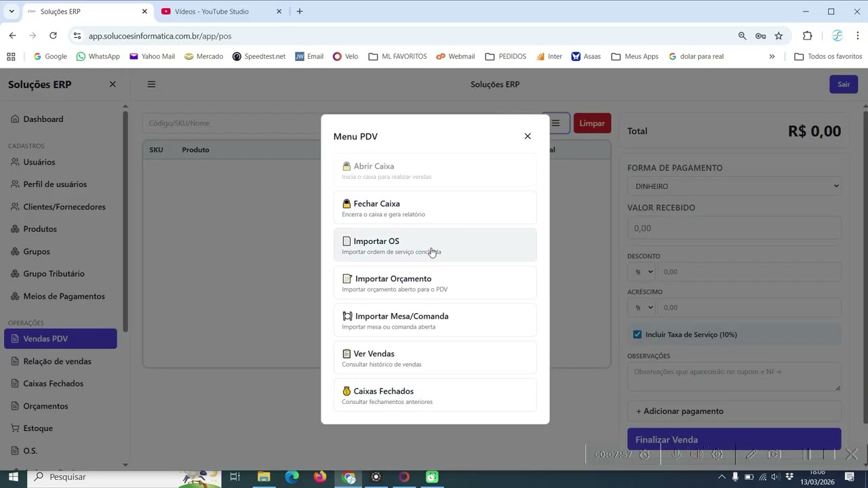
Task: Click the Observações text area
Action: (734, 377)
